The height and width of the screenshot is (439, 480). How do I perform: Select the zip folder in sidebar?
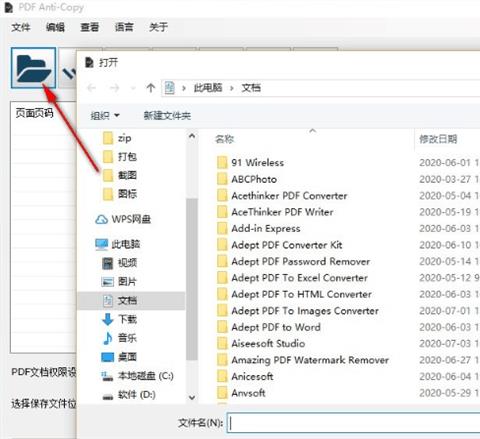[x=117, y=138]
